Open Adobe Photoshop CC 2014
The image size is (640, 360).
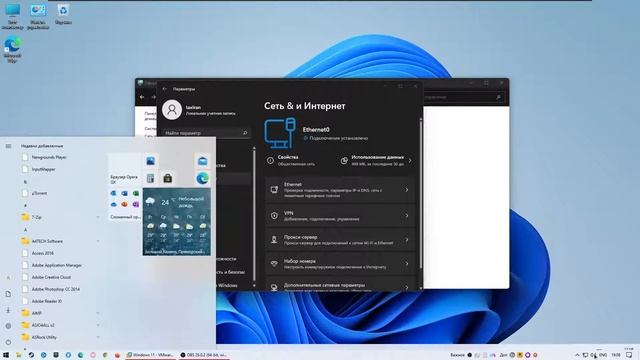click(56, 289)
